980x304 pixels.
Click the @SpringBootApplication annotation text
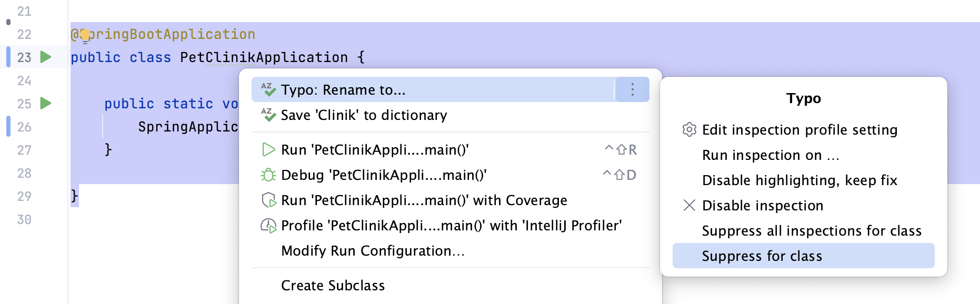tap(163, 34)
